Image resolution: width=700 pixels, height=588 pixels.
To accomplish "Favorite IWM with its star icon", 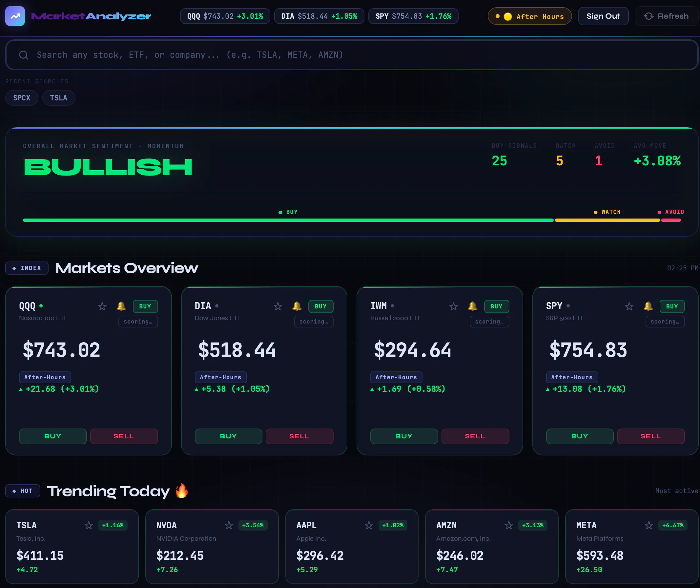I will pos(454,306).
